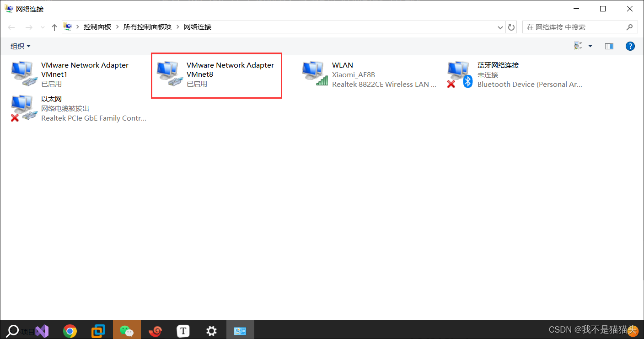The height and width of the screenshot is (339, 644).
Task: Select the WLAN connection icon
Action: tap(315, 74)
